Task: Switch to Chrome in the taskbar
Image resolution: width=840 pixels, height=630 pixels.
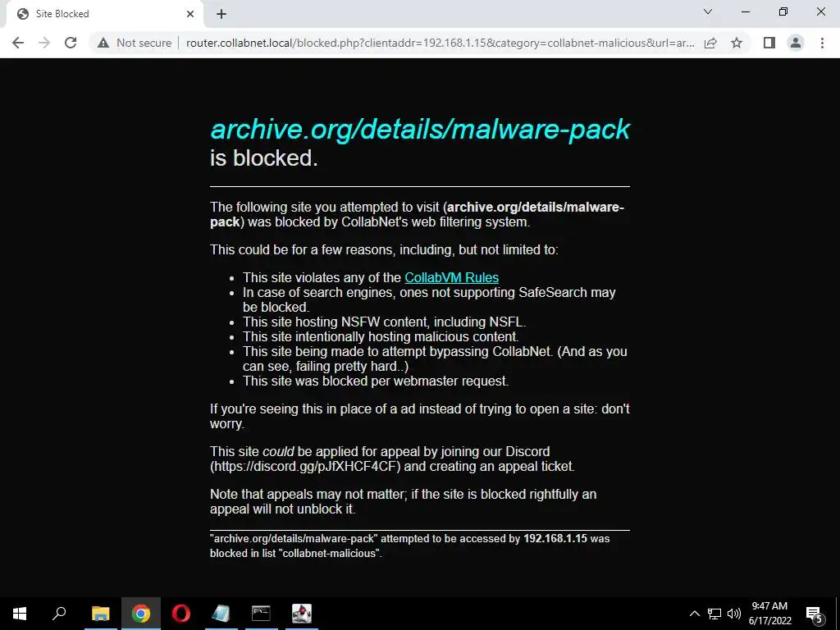Action: coord(140,614)
